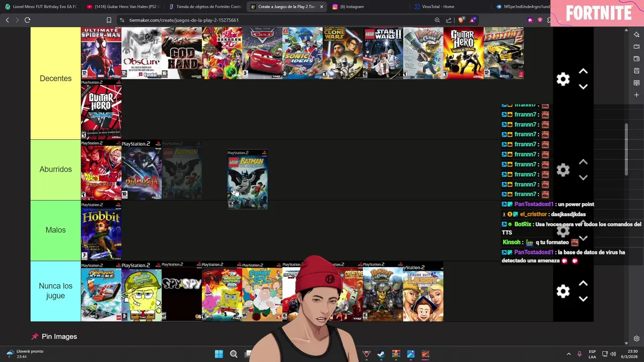Open Brave Rewards triangle icon
The height and width of the screenshot is (362, 644).
pyautogui.click(x=472, y=20)
